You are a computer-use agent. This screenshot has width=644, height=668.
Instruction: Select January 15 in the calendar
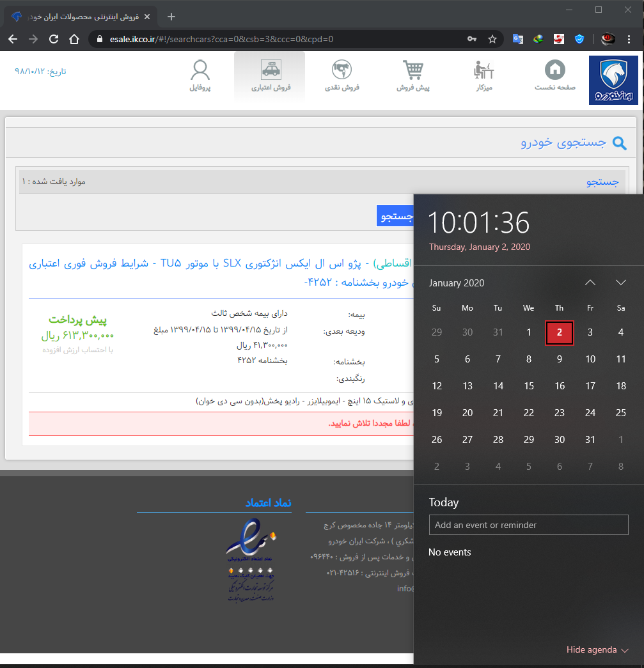(528, 386)
